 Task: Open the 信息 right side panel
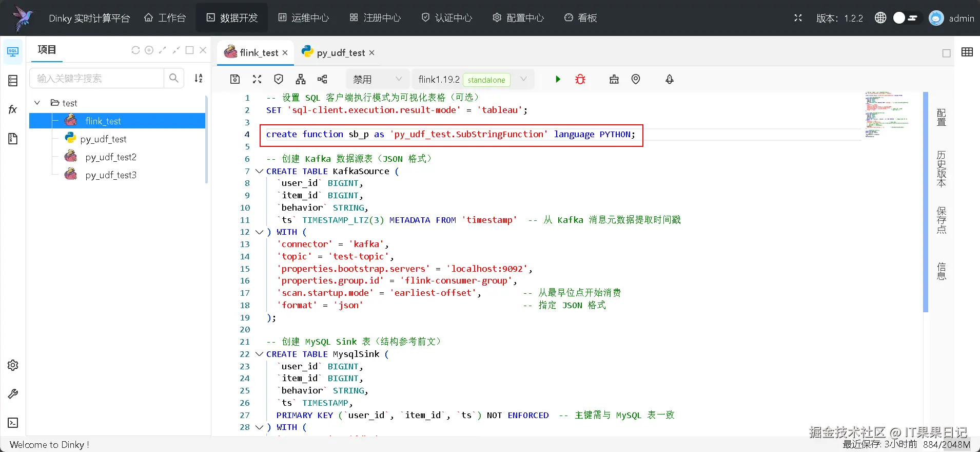[942, 271]
